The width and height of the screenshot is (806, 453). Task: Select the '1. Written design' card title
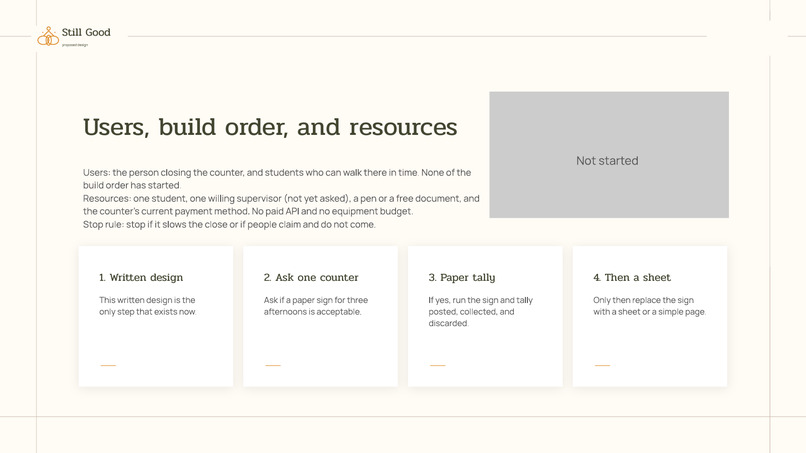point(141,277)
